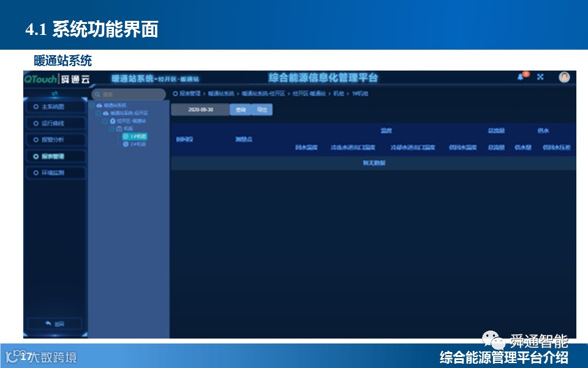Viewport: 588px width, 368px height.
Task: Click slide footer text 综合能源管理平台介绍
Action: [x=504, y=357]
